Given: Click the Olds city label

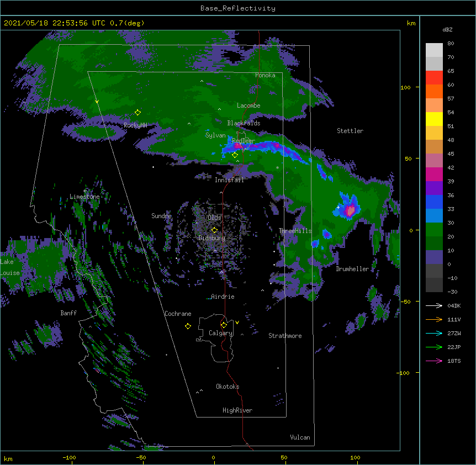Looking at the screenshot, I should pyautogui.click(x=214, y=218).
